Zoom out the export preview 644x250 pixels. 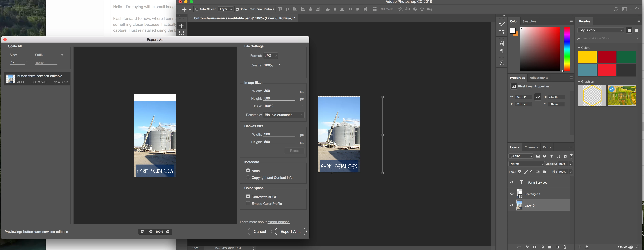click(151, 232)
